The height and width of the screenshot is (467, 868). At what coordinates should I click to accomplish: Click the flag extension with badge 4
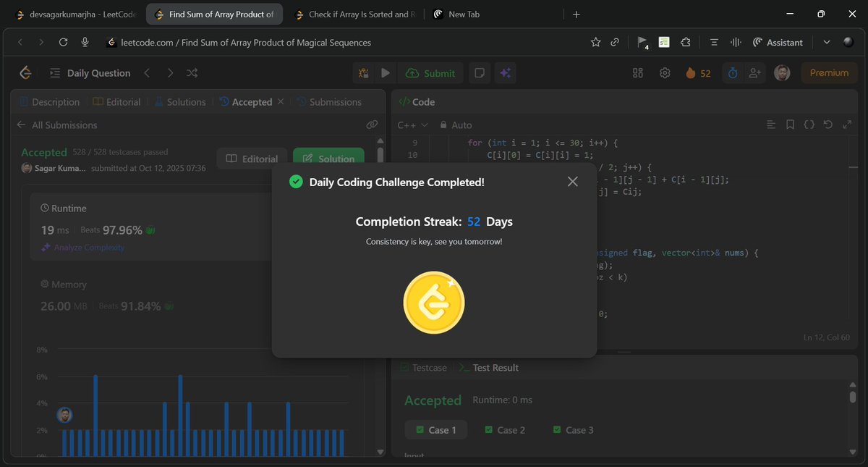[642, 43]
